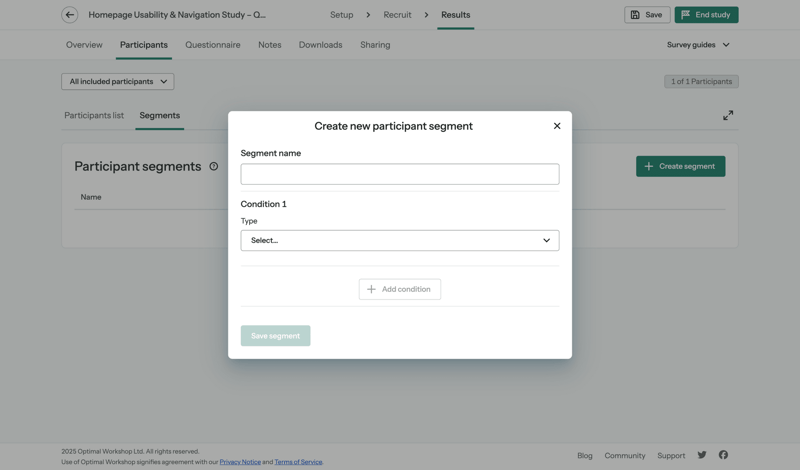Type in the Segment name field
800x470 pixels.
(x=399, y=174)
